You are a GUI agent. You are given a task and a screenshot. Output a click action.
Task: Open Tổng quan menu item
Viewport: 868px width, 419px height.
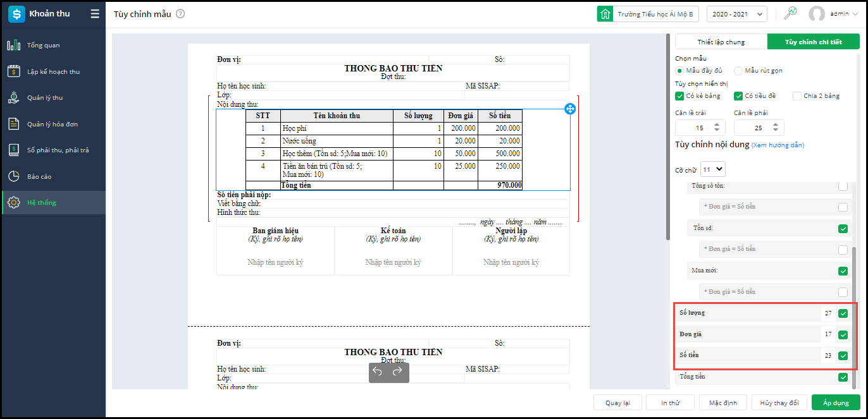click(53, 46)
